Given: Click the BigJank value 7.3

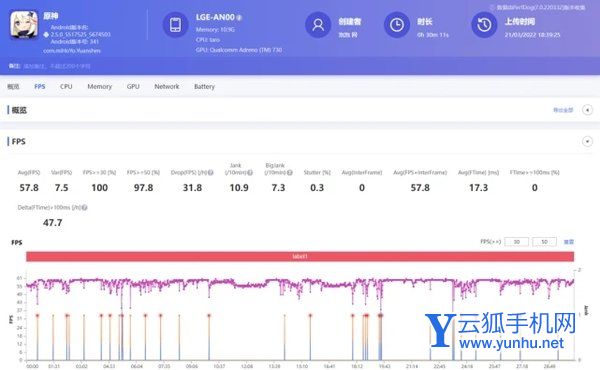Looking at the screenshot, I should pos(278,188).
